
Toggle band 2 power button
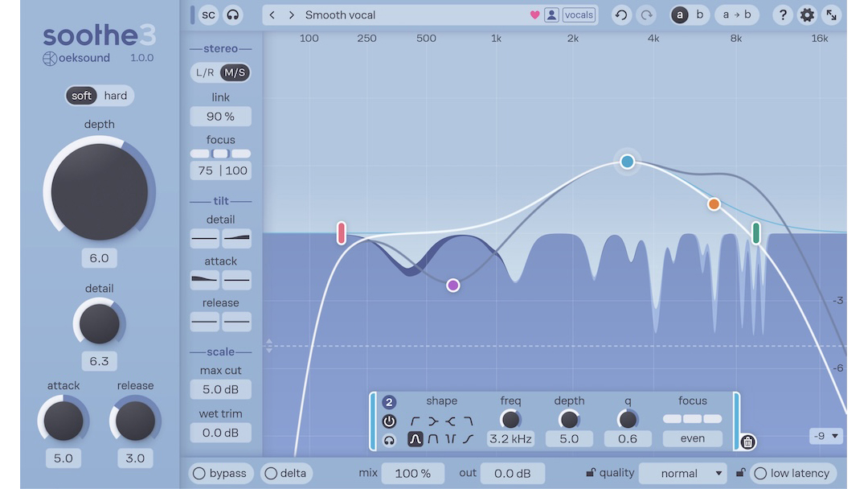click(389, 421)
